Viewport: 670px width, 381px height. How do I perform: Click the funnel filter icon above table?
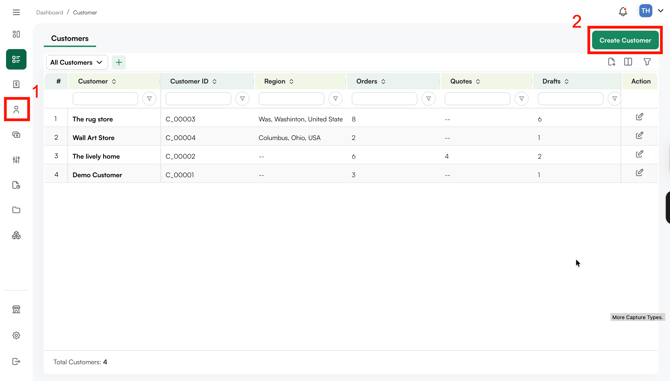click(x=647, y=62)
